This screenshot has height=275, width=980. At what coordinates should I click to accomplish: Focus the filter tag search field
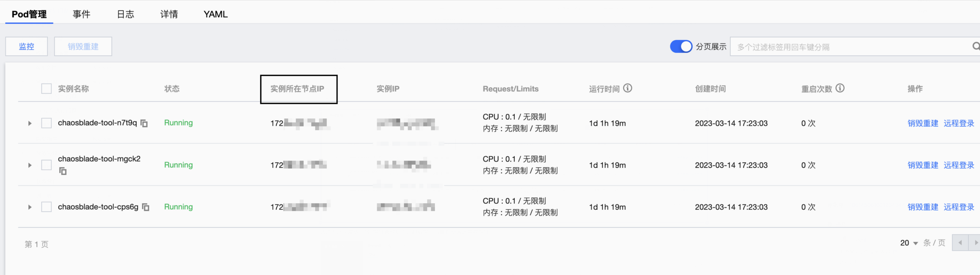(850, 46)
